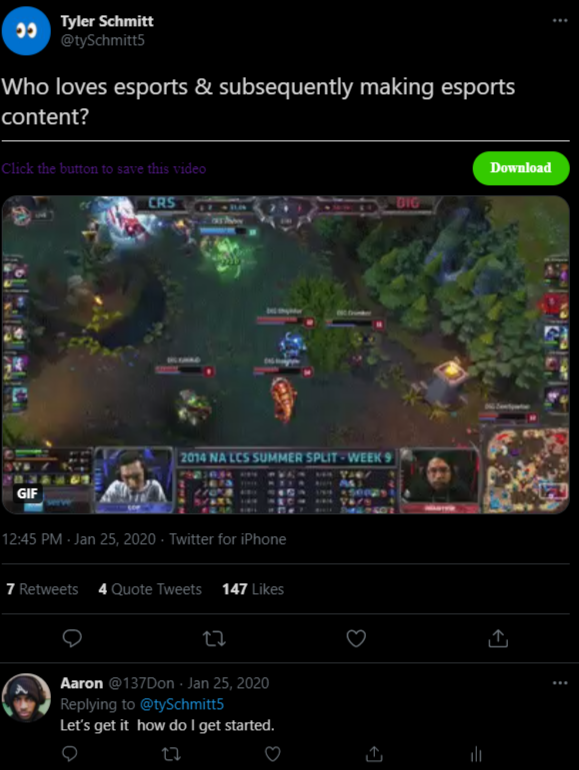This screenshot has width=579, height=770.
Task: Share the main tweet
Action: tap(498, 638)
